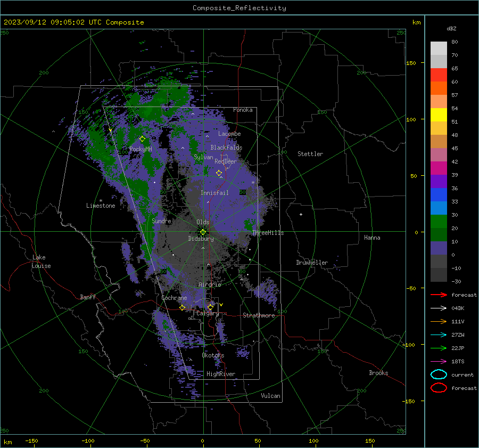Click yellow diamond marker above Calgary
This screenshot has width=479, height=448.
click(x=210, y=307)
